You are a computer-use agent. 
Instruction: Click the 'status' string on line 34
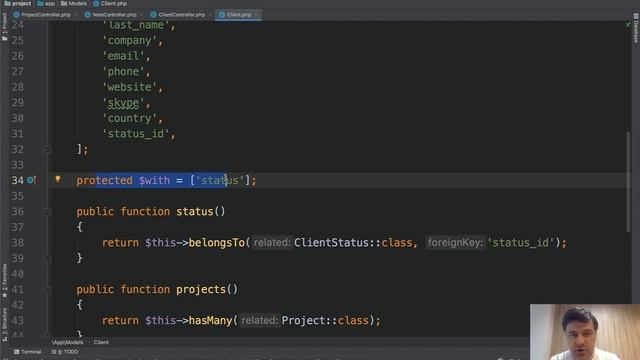pyautogui.click(x=220, y=180)
